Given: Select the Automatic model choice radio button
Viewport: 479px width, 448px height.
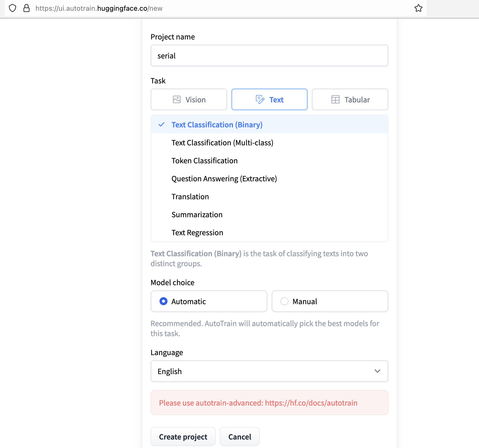Looking at the screenshot, I should pyautogui.click(x=163, y=301).
